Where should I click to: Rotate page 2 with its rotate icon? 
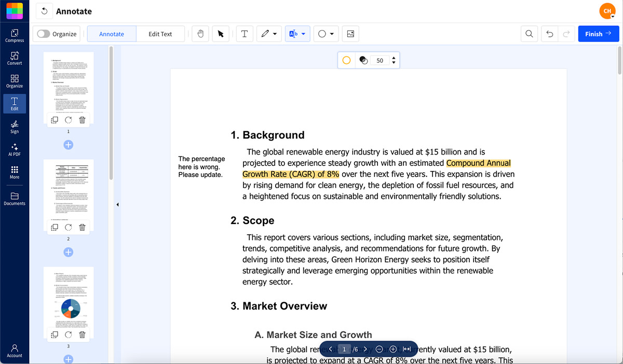coord(68,227)
